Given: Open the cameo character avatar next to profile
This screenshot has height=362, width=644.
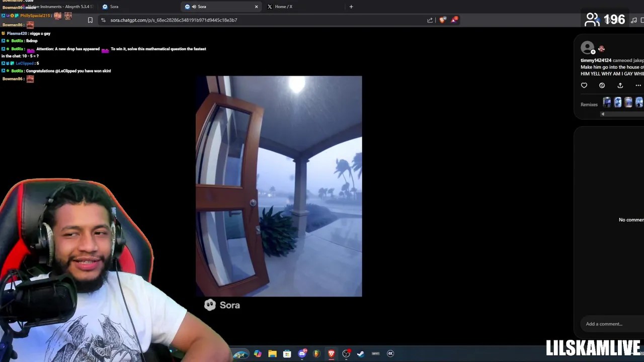Looking at the screenshot, I should point(601,49).
